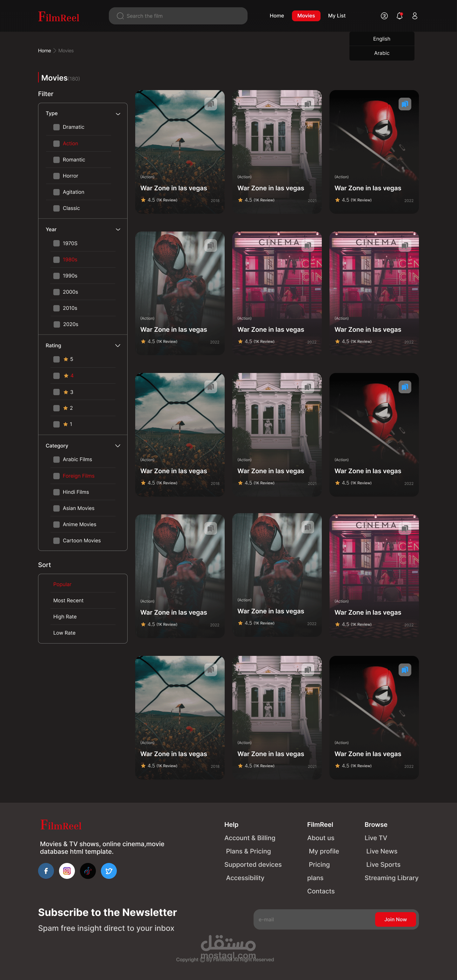Bookmark third-row 2021 house card
Screen dimensions: 457x980
click(308, 387)
